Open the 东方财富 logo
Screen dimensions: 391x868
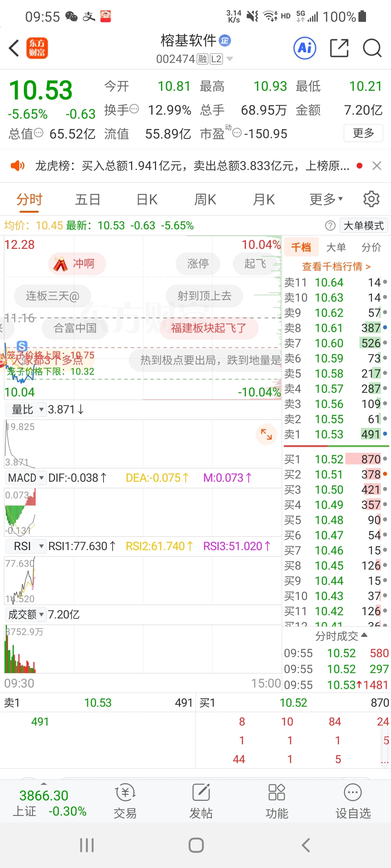click(x=37, y=48)
